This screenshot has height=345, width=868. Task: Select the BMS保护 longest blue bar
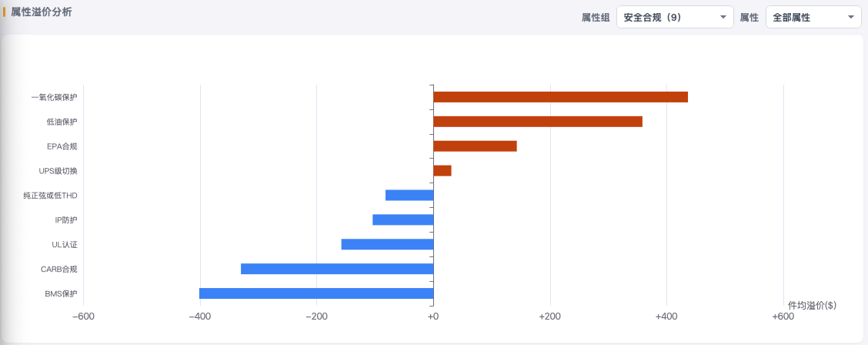(x=316, y=293)
